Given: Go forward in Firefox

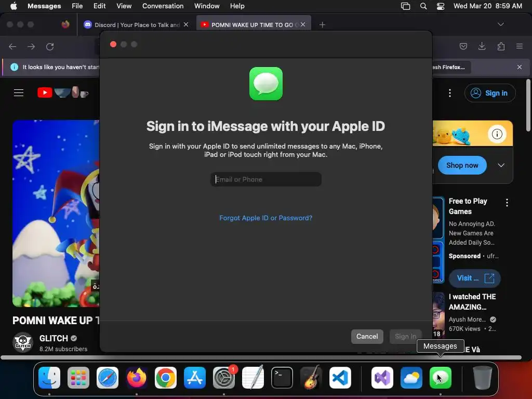Looking at the screenshot, I should click(31, 46).
